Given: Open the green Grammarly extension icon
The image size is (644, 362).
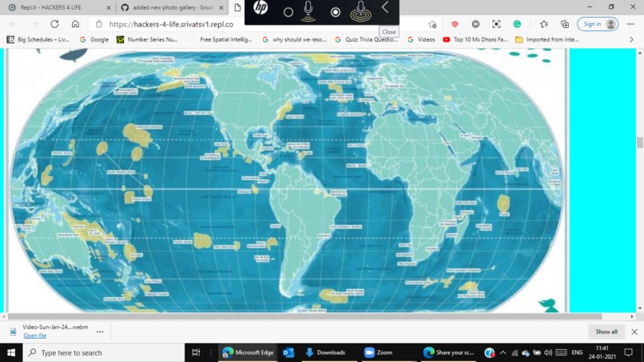Looking at the screenshot, I should point(517,24).
